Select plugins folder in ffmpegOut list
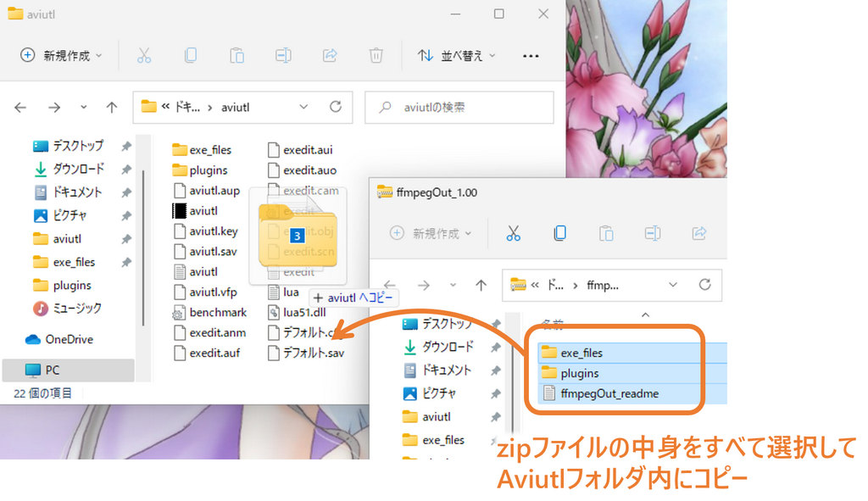Viewport: 868px width, 501px height. tap(632, 373)
